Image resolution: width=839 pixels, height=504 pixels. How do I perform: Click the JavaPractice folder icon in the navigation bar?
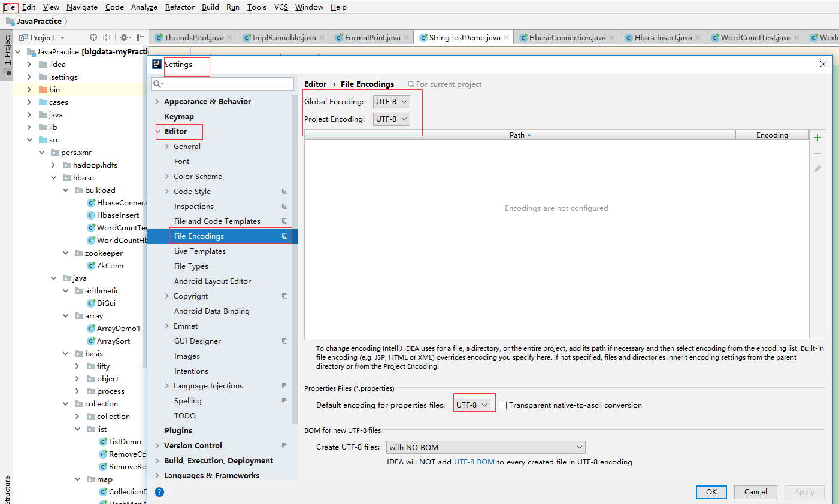[x=10, y=21]
